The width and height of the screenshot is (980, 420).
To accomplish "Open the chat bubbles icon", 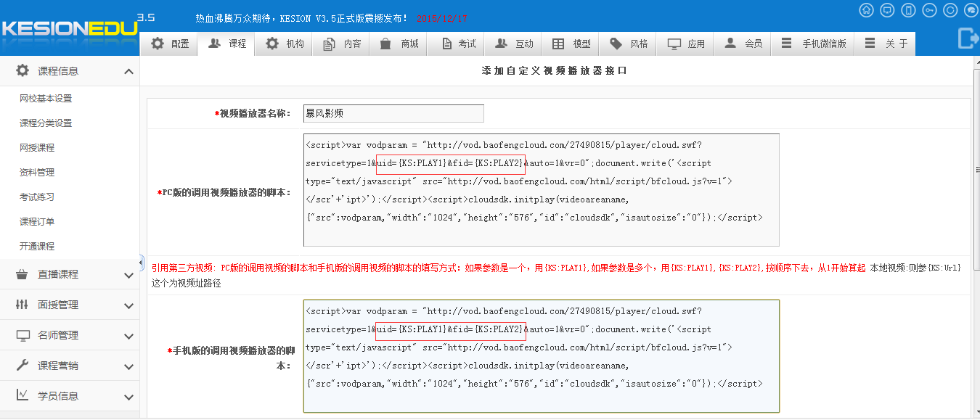I will click(x=971, y=10).
